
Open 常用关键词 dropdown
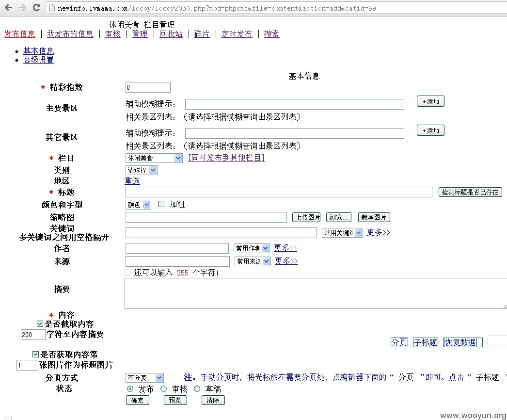pyautogui.click(x=342, y=233)
